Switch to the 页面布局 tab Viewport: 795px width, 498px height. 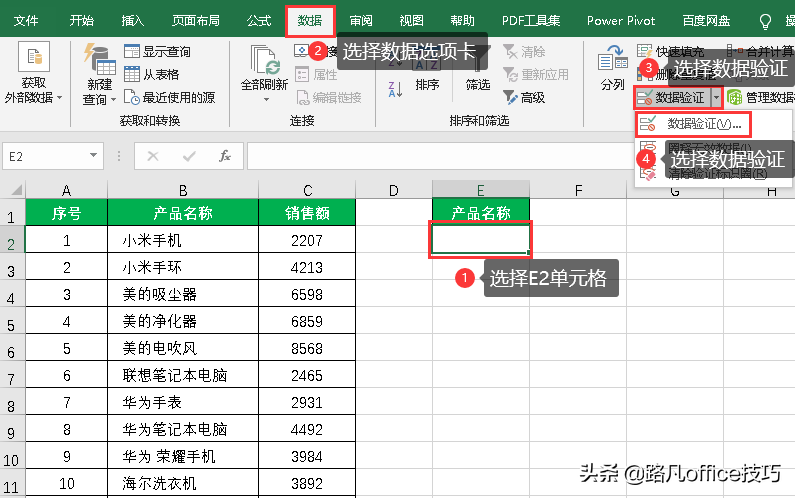[196, 21]
